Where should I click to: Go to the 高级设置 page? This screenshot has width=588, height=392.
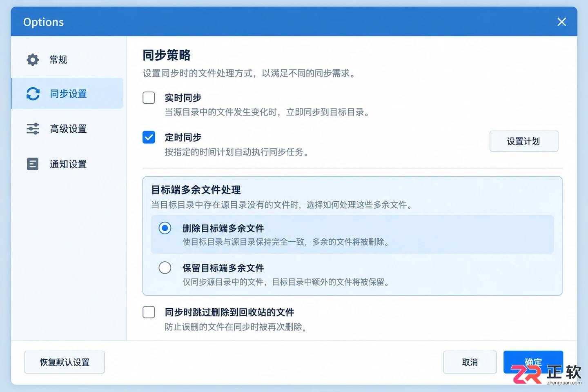click(67, 129)
